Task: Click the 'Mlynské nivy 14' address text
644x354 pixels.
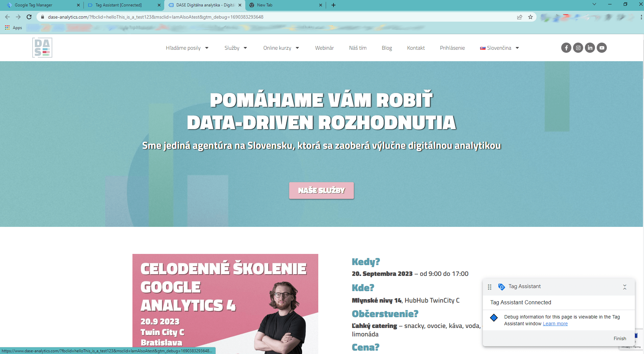Action: 377,300
